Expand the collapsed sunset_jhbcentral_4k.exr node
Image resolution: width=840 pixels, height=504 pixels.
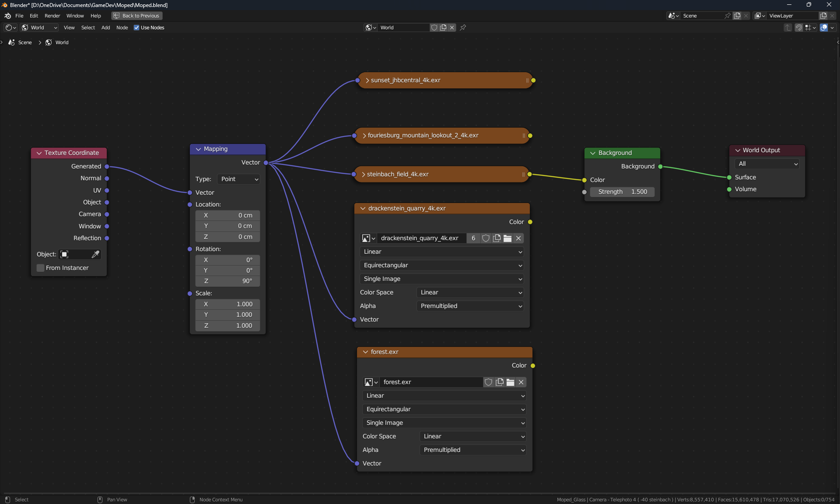coord(367,80)
